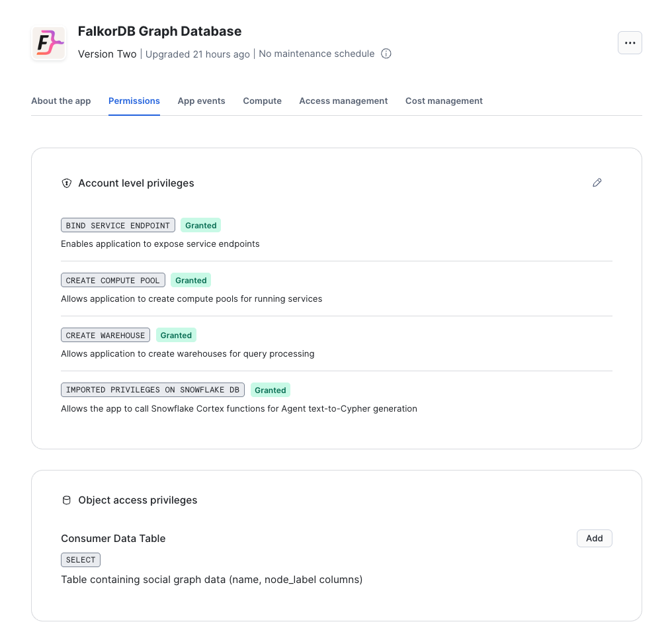This screenshot has height=634, width=672.
Task: Click the database icon beside Object access privileges
Action: coord(67,500)
